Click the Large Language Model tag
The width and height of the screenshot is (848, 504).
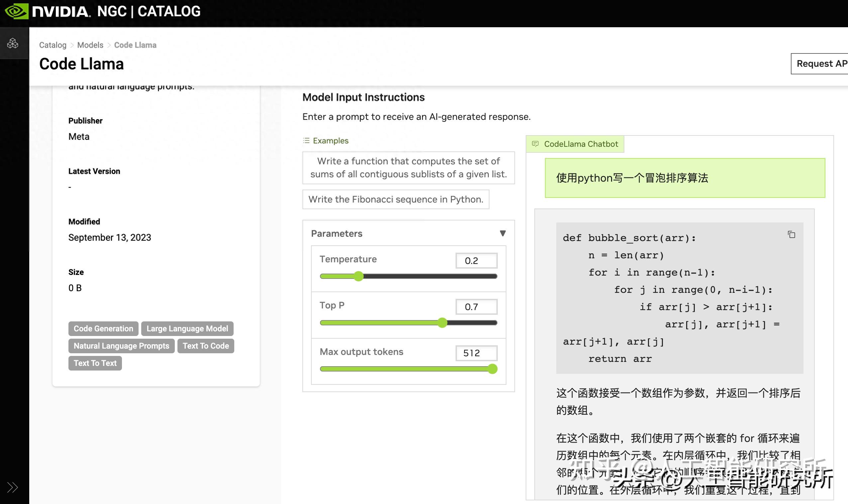click(187, 328)
